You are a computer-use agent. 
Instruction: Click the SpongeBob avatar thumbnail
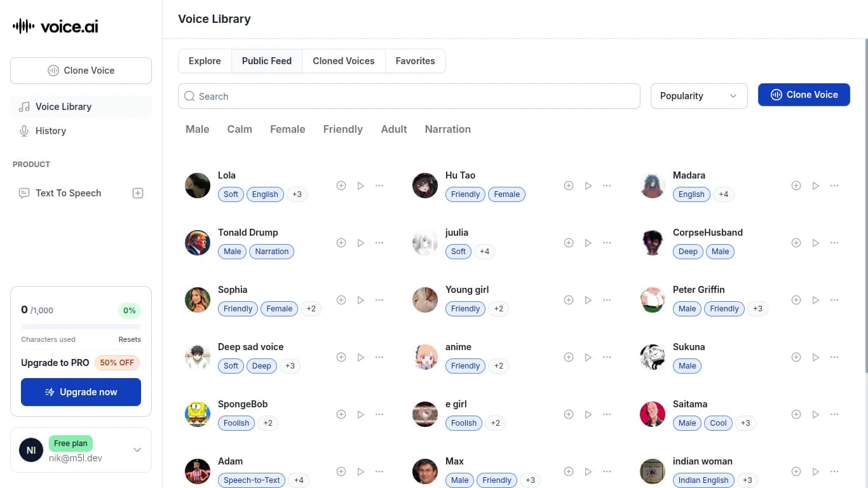(x=198, y=414)
